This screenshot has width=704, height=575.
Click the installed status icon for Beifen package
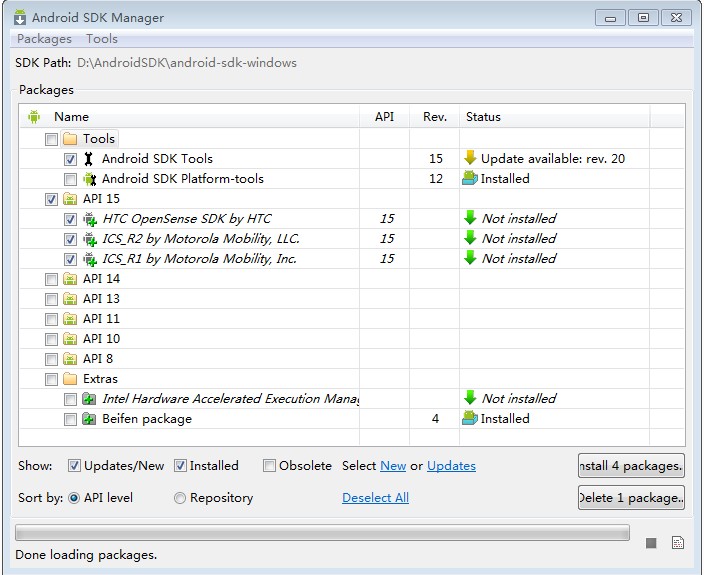click(470, 418)
